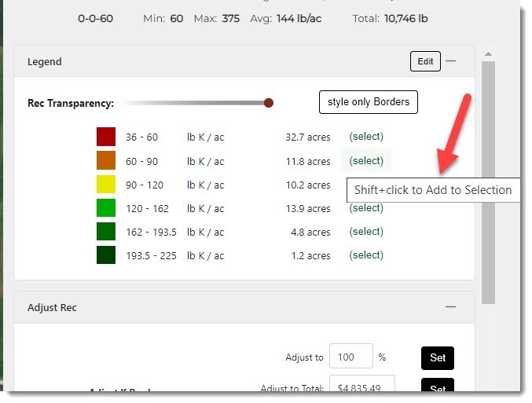
Task: Click Edit button in Legend header
Action: [424, 61]
